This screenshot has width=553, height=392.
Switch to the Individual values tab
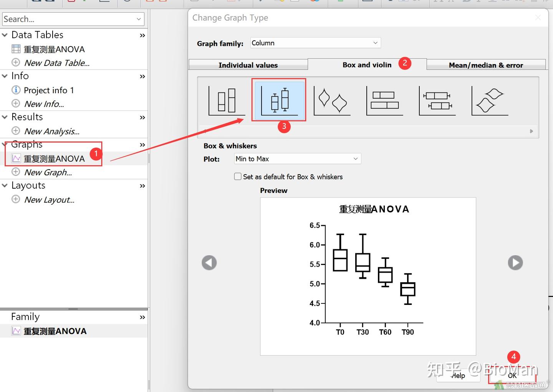[248, 65]
